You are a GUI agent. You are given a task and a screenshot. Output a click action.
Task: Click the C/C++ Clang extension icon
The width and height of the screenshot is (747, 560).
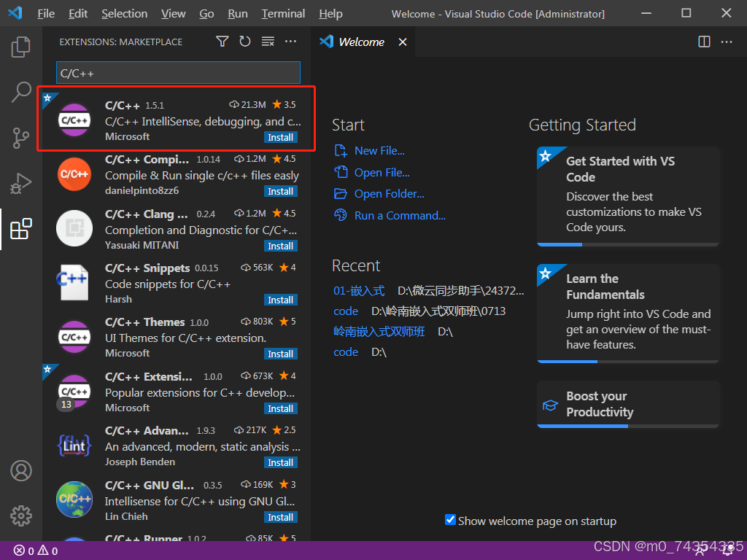(x=74, y=228)
